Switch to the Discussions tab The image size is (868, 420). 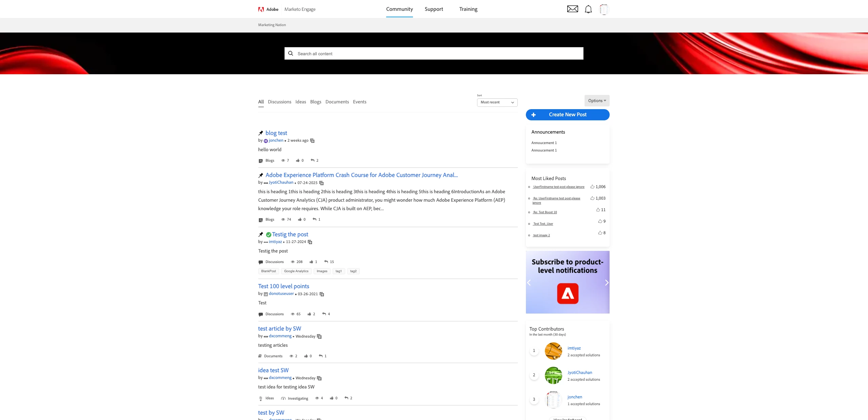click(x=279, y=102)
